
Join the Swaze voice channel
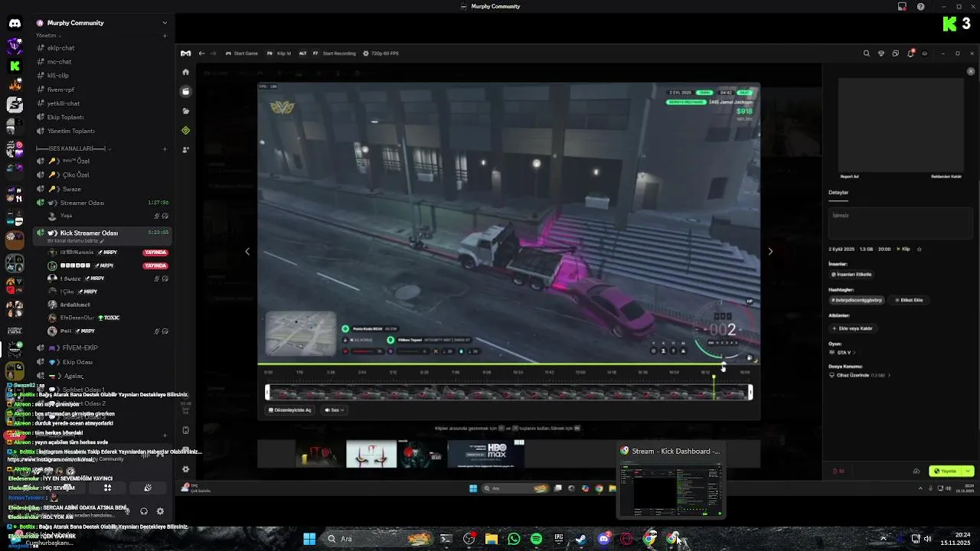pyautogui.click(x=102, y=189)
